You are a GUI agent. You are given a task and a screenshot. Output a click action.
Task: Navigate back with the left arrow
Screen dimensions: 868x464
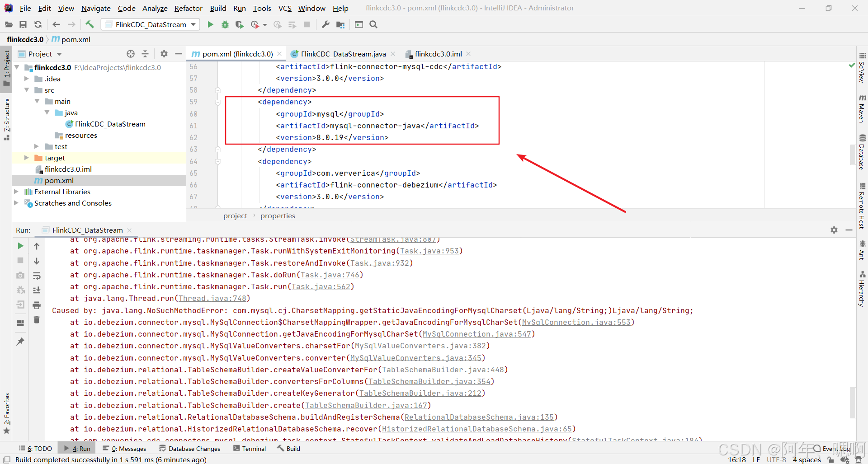(56, 24)
